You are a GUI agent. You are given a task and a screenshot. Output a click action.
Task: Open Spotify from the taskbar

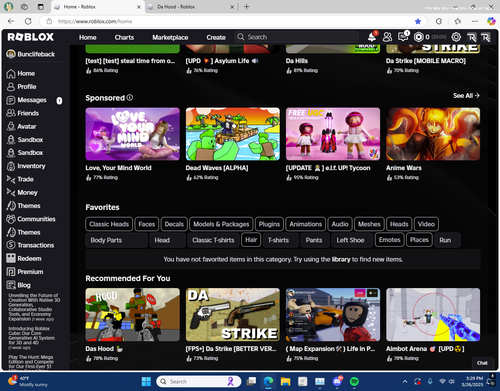(x=354, y=381)
